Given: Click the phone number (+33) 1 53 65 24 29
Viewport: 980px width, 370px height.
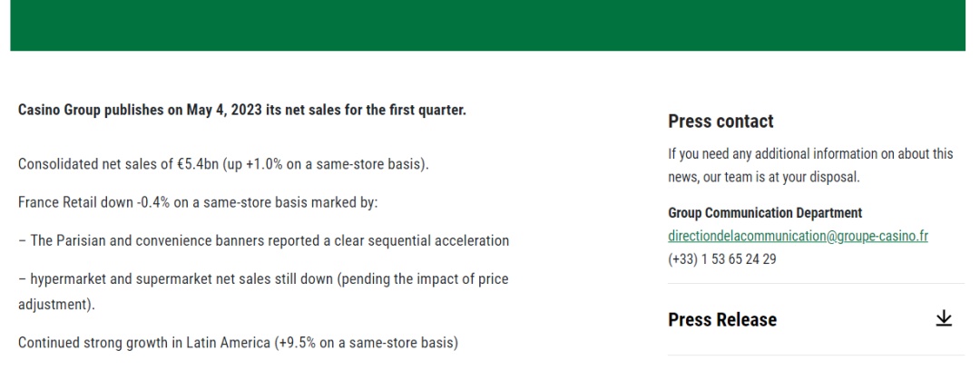Looking at the screenshot, I should [722, 258].
